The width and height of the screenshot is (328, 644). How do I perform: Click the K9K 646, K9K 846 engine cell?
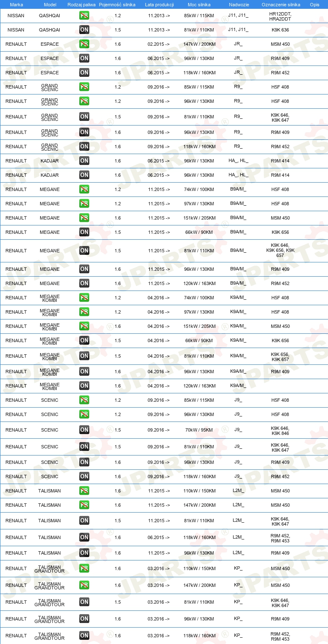(x=280, y=431)
